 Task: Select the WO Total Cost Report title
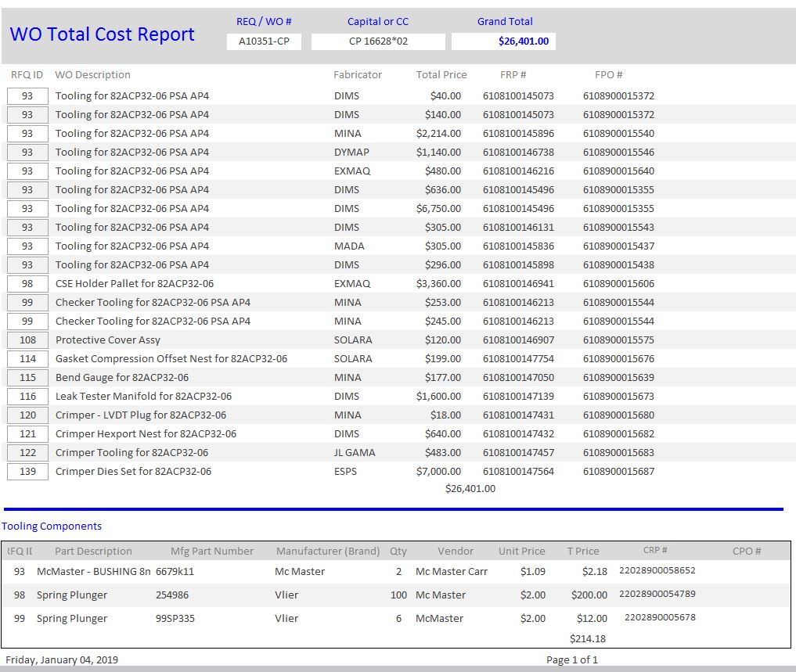102,34
